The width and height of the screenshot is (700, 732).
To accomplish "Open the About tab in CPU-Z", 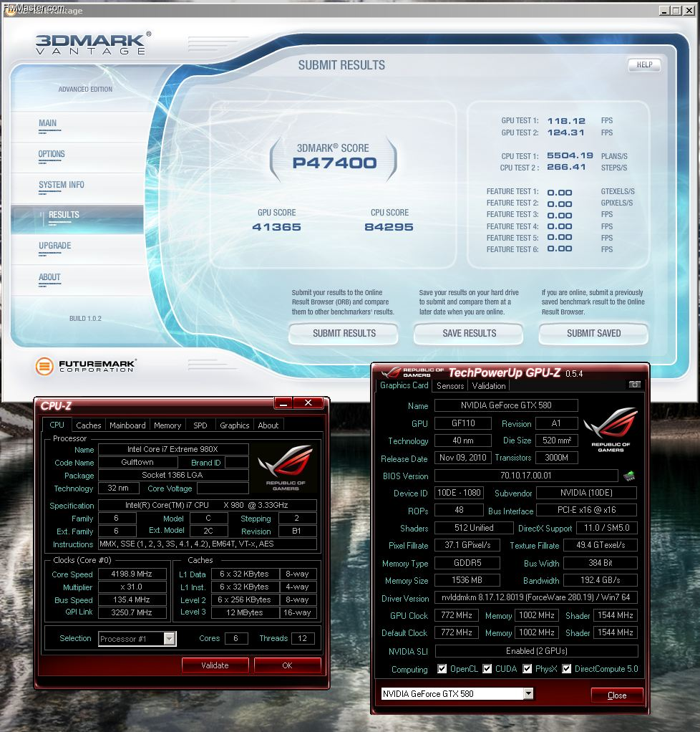I will point(268,425).
